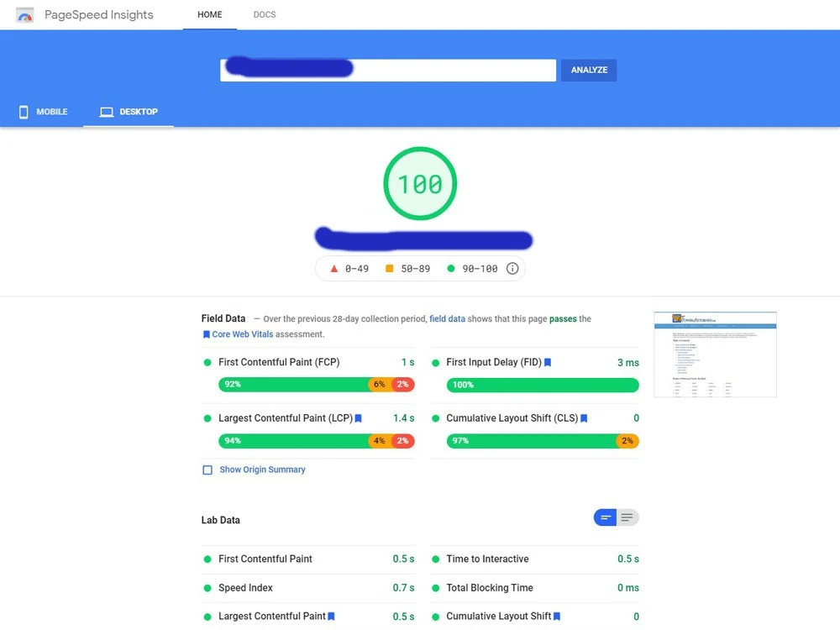
Task: Click bookmark icon next to First Input Delay
Action: pos(548,363)
